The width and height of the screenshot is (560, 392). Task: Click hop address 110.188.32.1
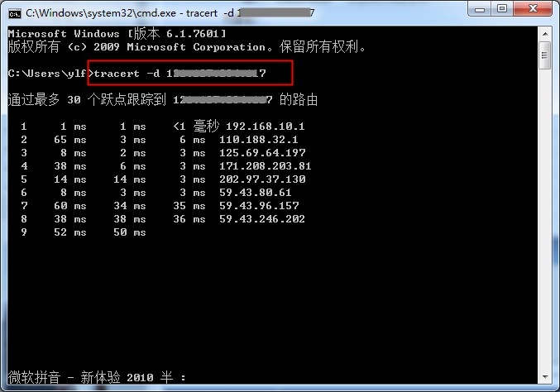258,140
